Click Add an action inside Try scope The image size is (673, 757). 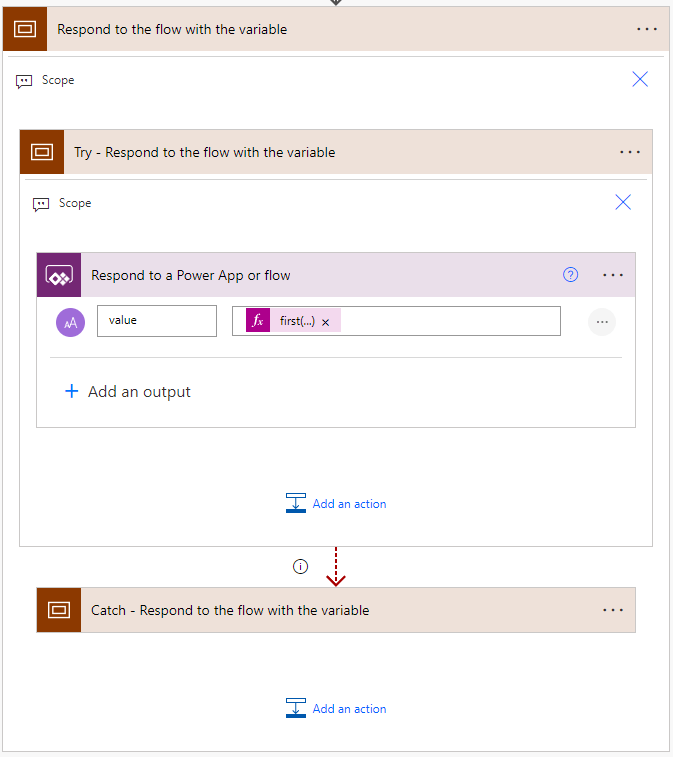pos(336,504)
